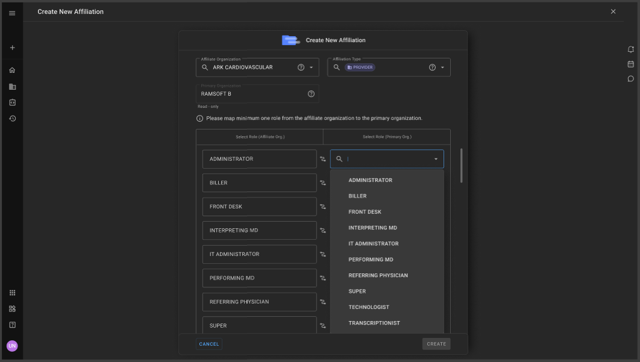Viewport: 640px width, 362px height.
Task: Expand the Affiliation Type dropdown arrow
Action: pos(442,67)
